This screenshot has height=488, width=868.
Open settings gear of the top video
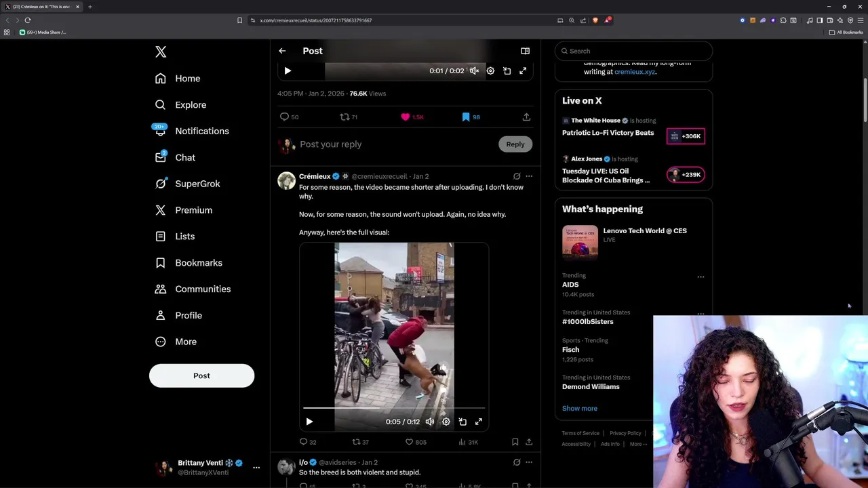[490, 70]
